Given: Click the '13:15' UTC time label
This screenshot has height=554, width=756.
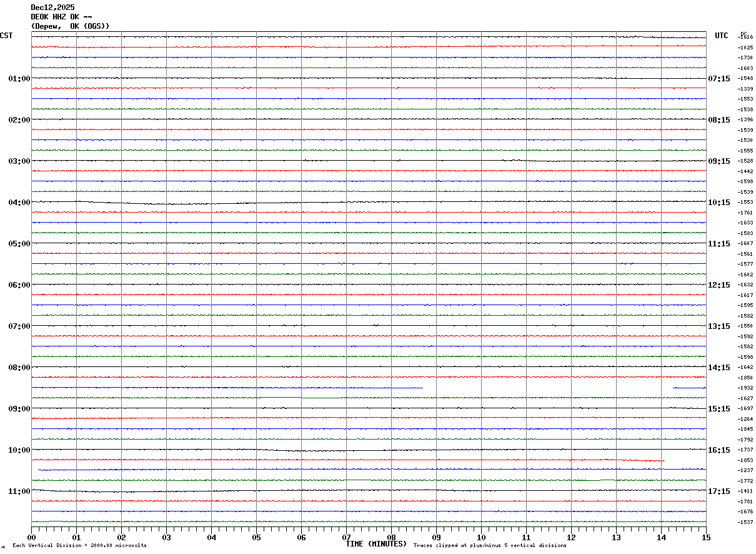Looking at the screenshot, I should pyautogui.click(x=719, y=326).
